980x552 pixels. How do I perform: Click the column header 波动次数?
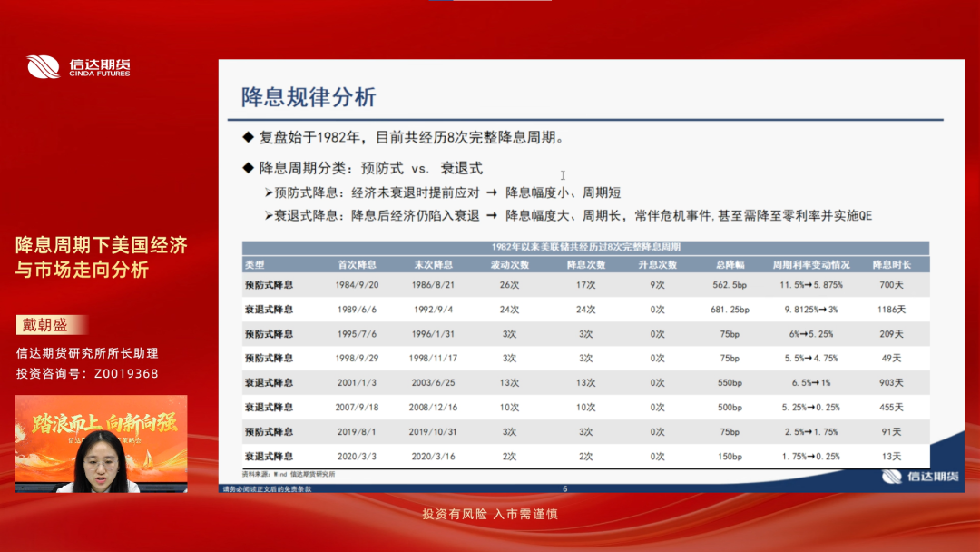pos(509,265)
